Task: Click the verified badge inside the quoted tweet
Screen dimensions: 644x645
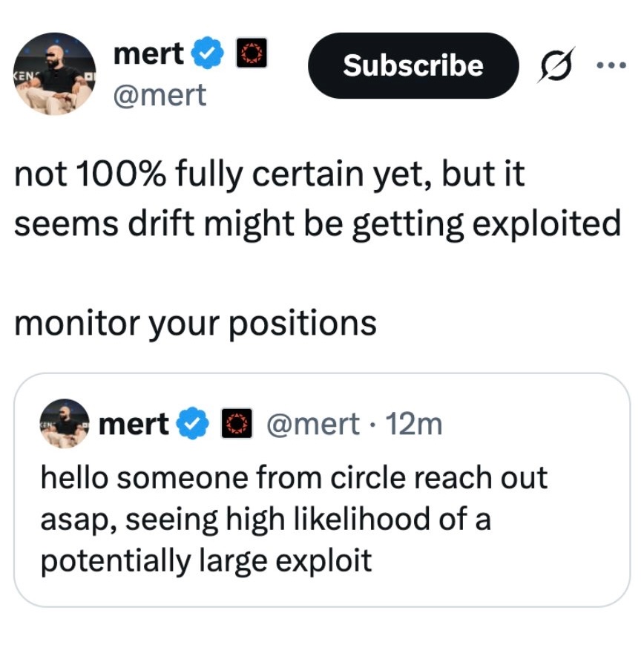Action: (191, 424)
